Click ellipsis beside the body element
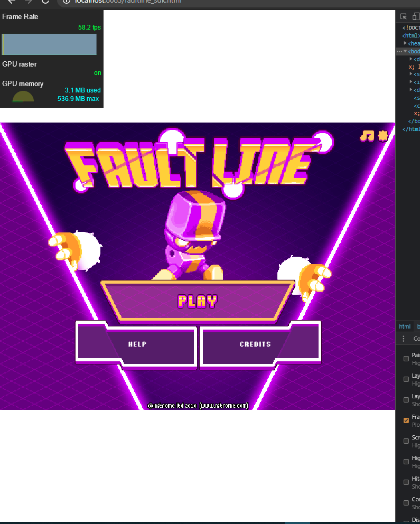 [399, 51]
